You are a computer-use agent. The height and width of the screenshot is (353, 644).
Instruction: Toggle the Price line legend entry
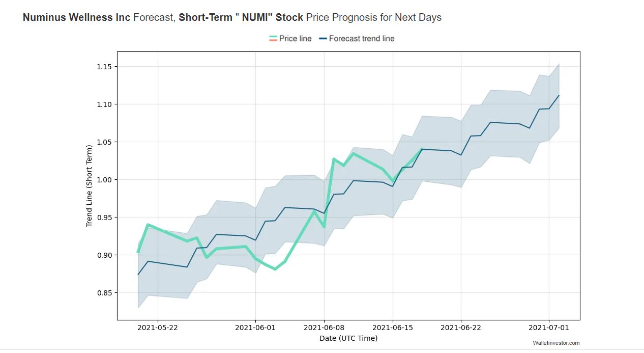click(290, 39)
